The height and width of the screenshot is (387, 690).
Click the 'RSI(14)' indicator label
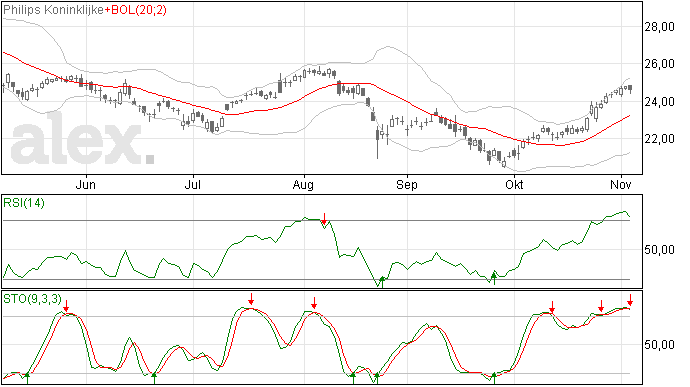pos(24,203)
